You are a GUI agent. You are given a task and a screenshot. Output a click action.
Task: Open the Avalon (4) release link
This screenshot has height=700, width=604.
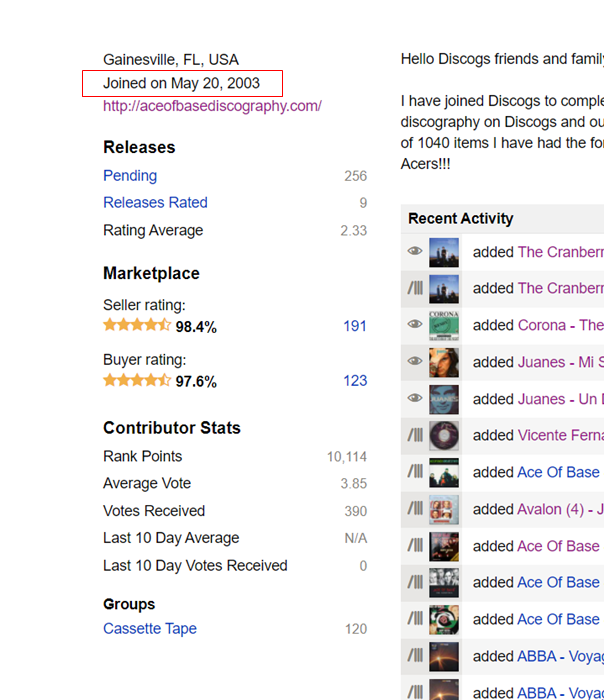pyautogui.click(x=560, y=509)
